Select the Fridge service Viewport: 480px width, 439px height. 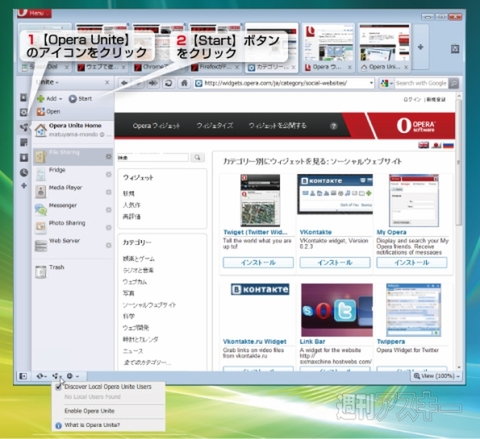tap(73, 174)
